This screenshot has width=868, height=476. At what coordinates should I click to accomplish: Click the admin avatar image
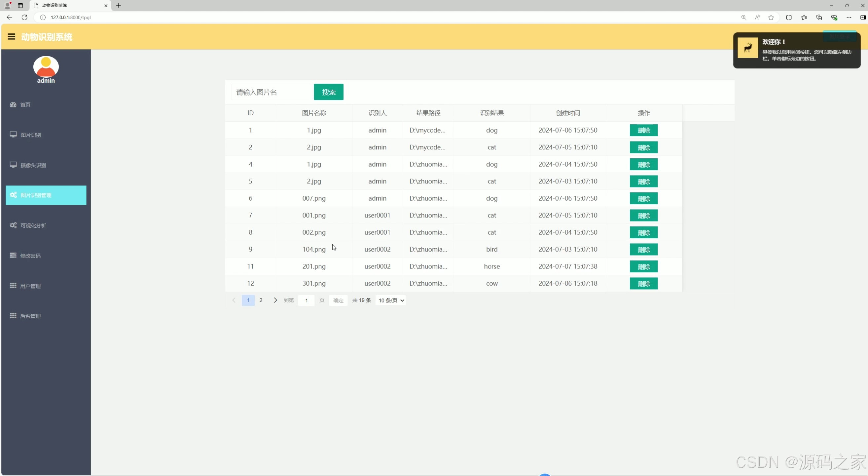tap(46, 66)
